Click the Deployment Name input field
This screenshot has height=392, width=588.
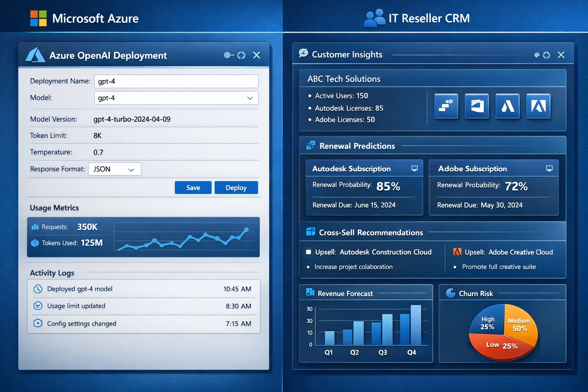[x=176, y=81]
